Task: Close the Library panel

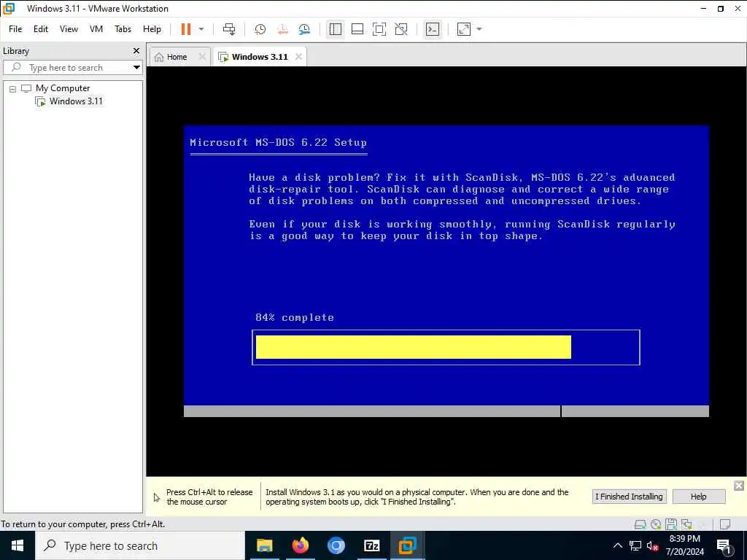Action: [x=136, y=50]
